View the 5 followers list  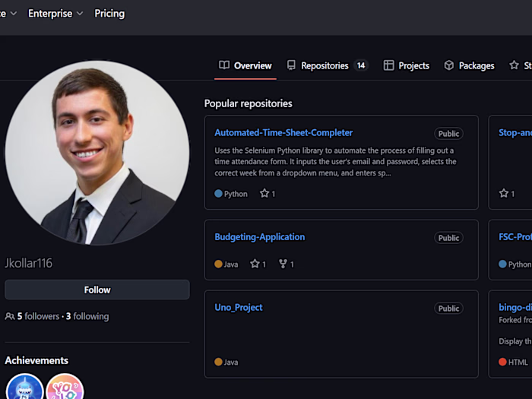click(x=38, y=316)
